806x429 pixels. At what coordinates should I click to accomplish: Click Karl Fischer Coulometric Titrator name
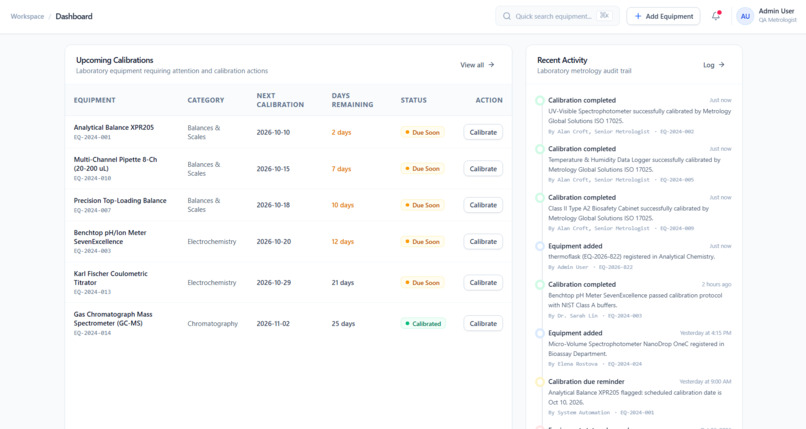coord(111,278)
